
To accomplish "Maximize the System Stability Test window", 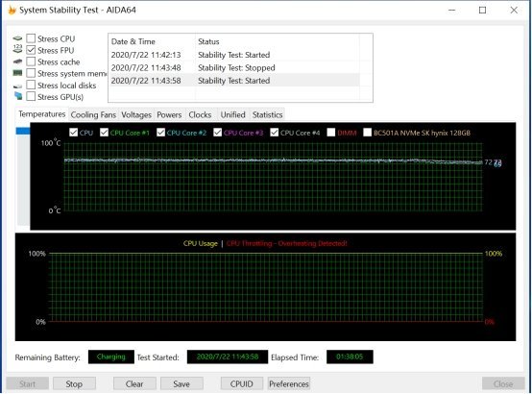I will (x=482, y=11).
